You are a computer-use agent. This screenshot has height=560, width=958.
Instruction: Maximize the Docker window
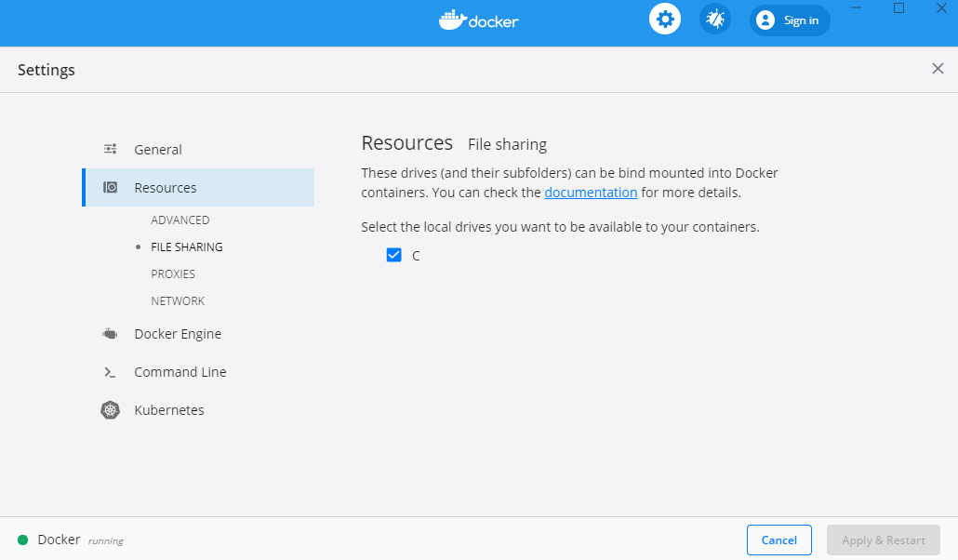pyautogui.click(x=898, y=8)
